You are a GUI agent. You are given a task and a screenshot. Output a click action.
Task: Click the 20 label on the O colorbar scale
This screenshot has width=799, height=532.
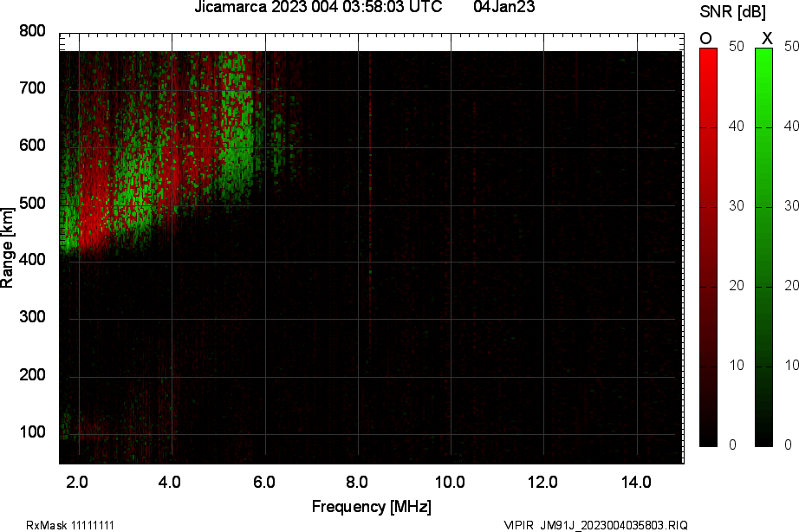click(x=737, y=286)
